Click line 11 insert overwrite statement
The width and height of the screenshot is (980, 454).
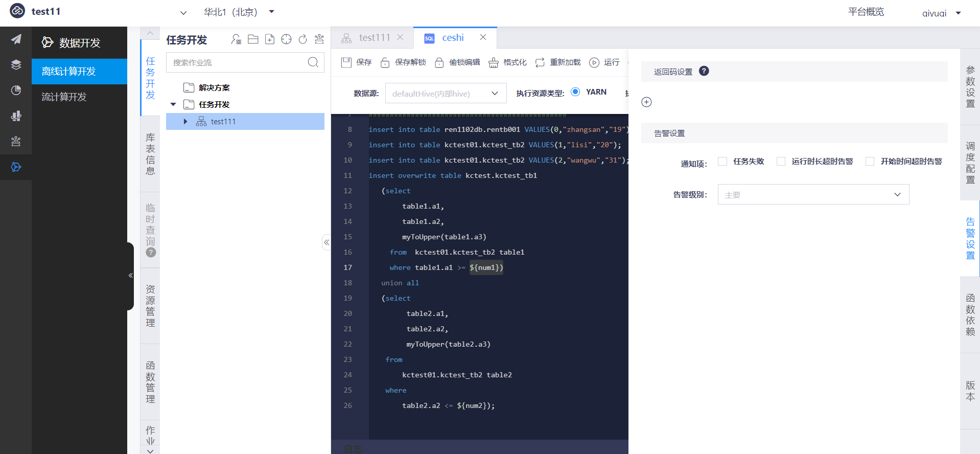453,175
